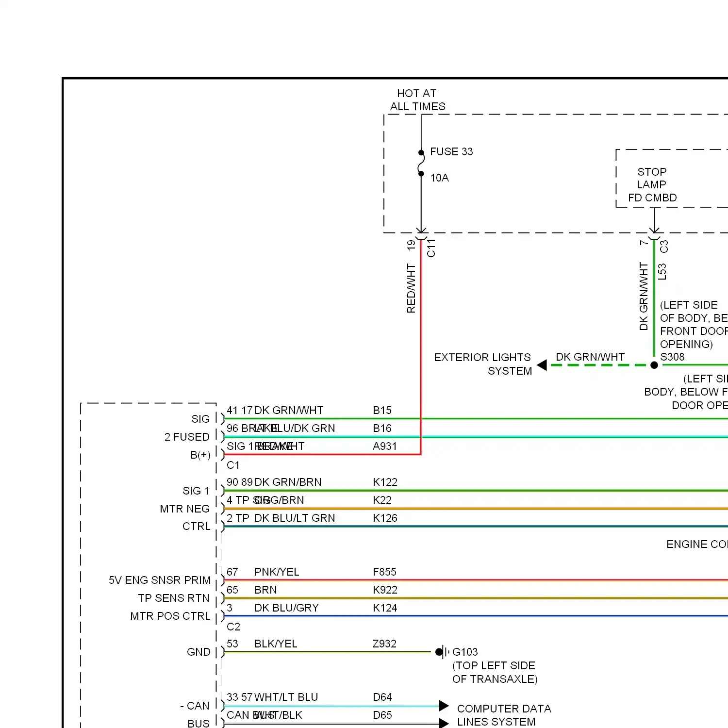Select the "HOT AT ALL TIMES" label
Viewport: 728px width, 728px height.
point(417,99)
